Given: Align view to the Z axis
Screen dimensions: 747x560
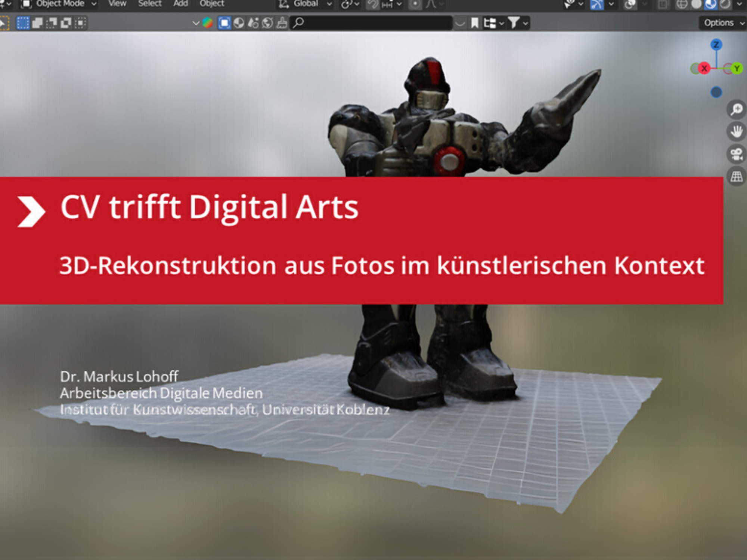Looking at the screenshot, I should pyautogui.click(x=716, y=45).
